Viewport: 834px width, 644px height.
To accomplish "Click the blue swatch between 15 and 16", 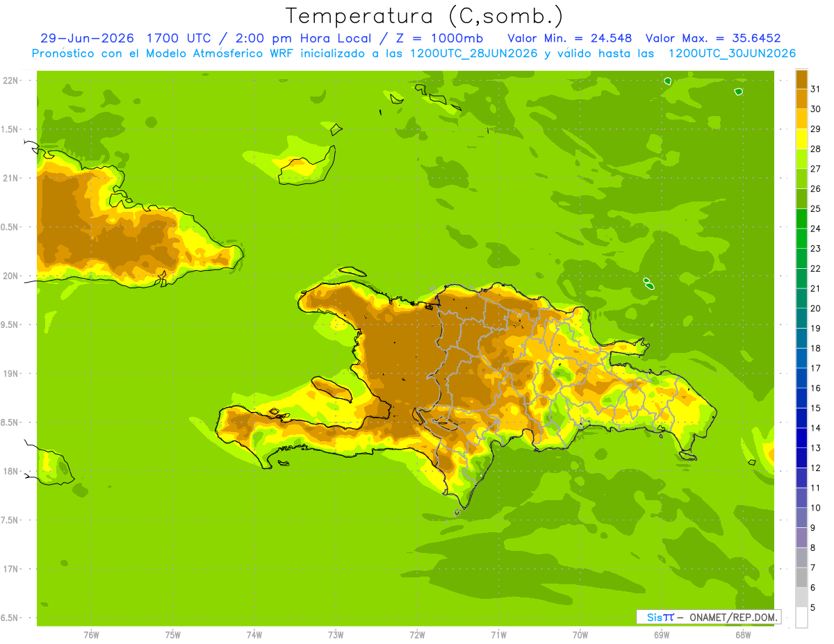I will click(x=801, y=398).
